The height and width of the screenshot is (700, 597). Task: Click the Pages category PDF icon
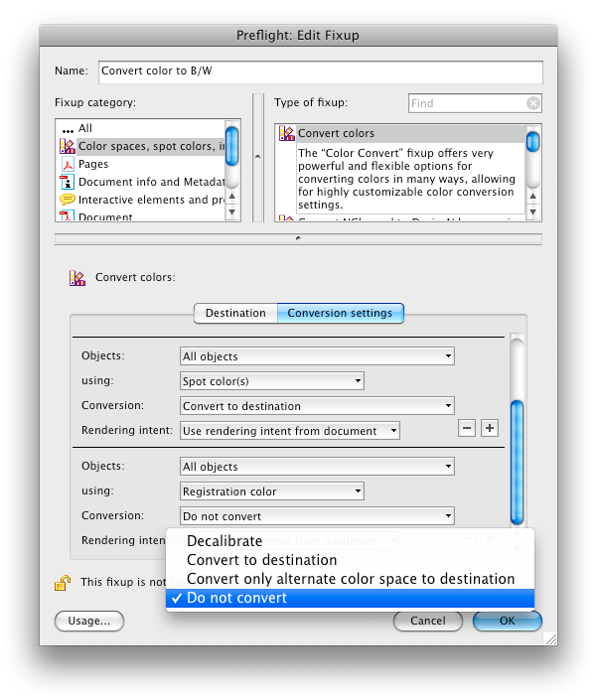[68, 164]
